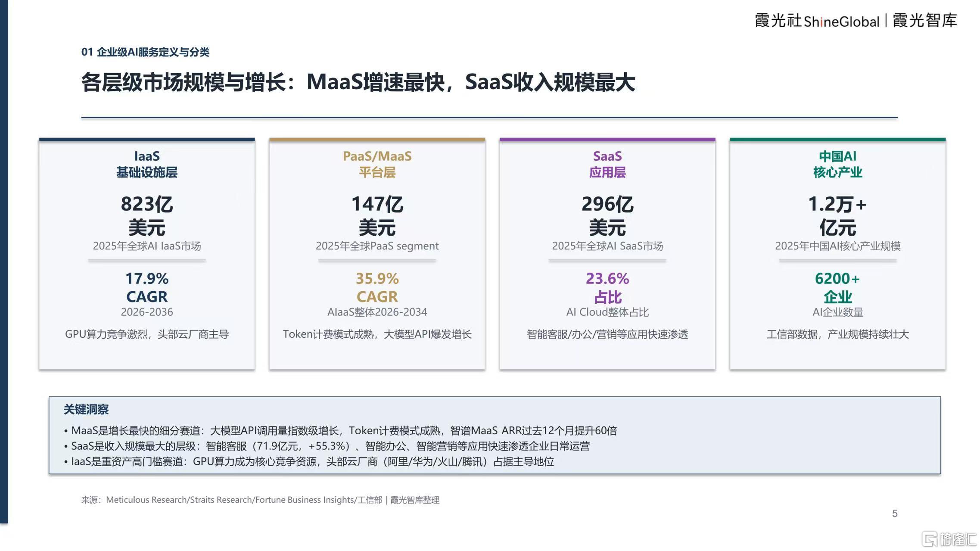Click the text 工信部数据，产业规模持续壮大

click(x=838, y=334)
